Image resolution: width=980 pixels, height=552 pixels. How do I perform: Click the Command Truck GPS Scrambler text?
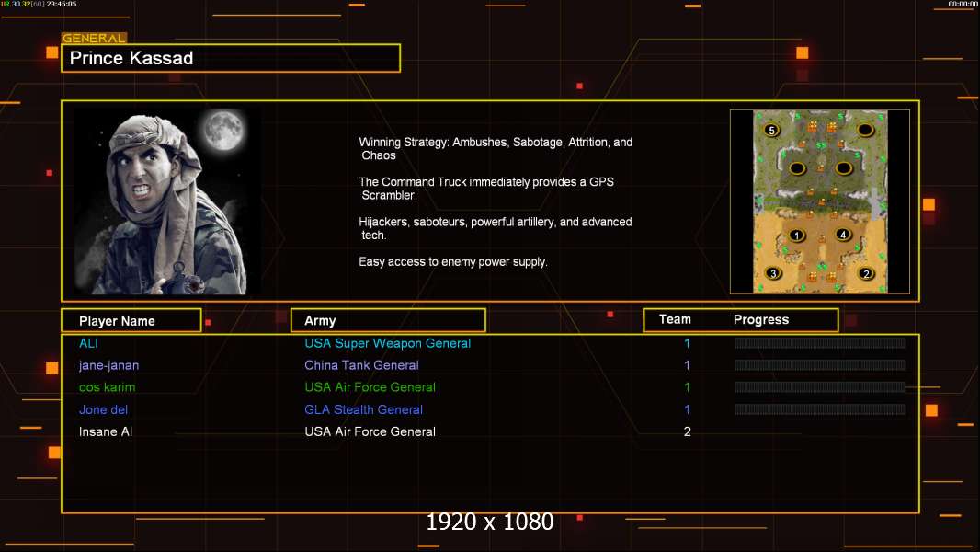coord(486,189)
